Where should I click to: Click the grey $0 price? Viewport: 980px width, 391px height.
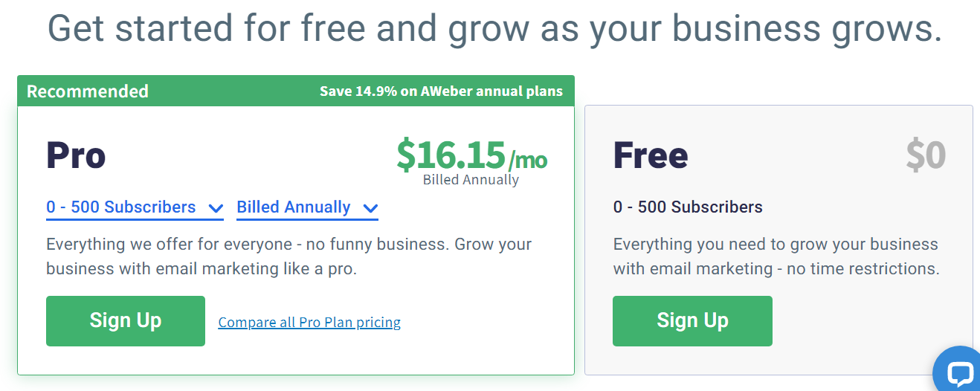coord(926,155)
